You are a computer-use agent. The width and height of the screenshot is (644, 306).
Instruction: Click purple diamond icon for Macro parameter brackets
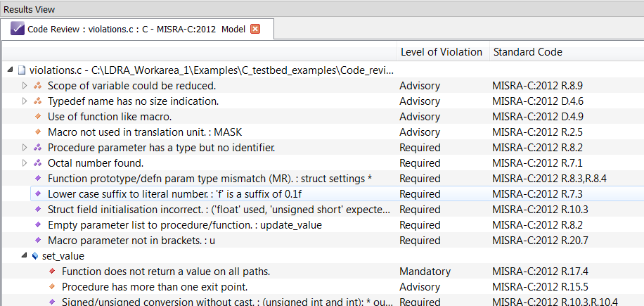click(38, 241)
